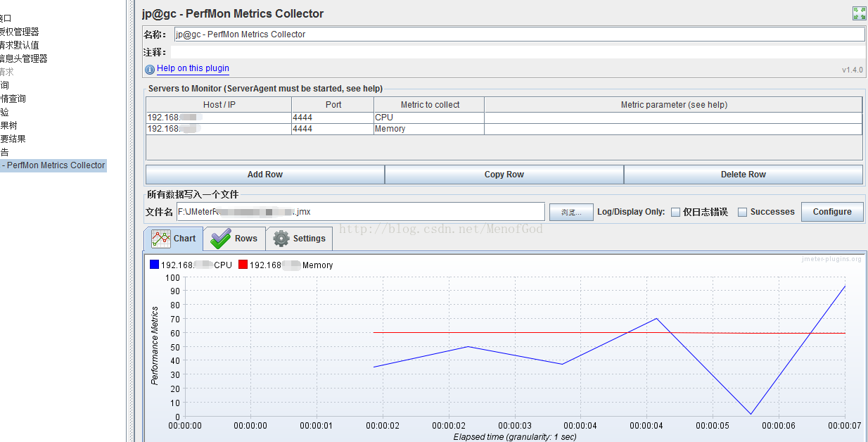Viewport: 868px width, 442px height.
Task: Click the red Memory legend swatch
Action: point(243,265)
